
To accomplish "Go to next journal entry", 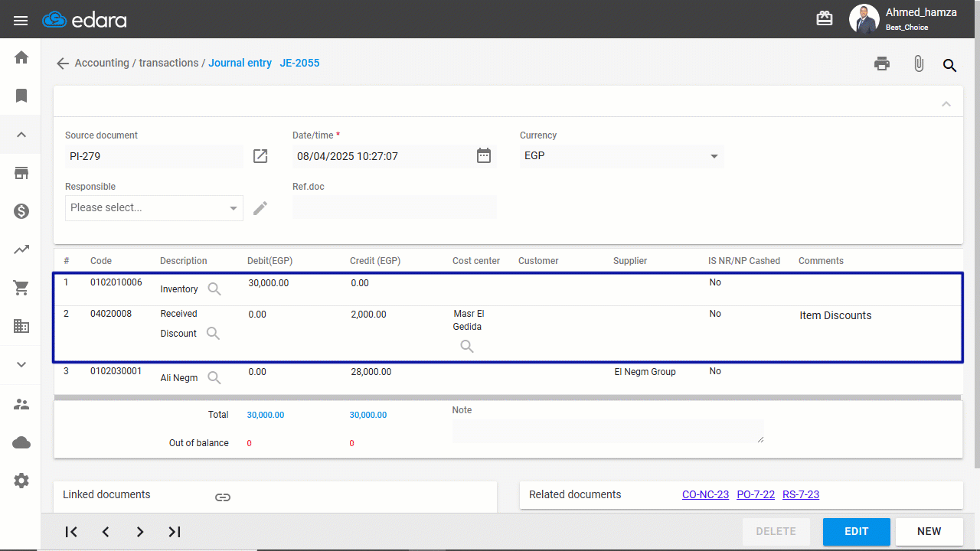I will pos(140,532).
